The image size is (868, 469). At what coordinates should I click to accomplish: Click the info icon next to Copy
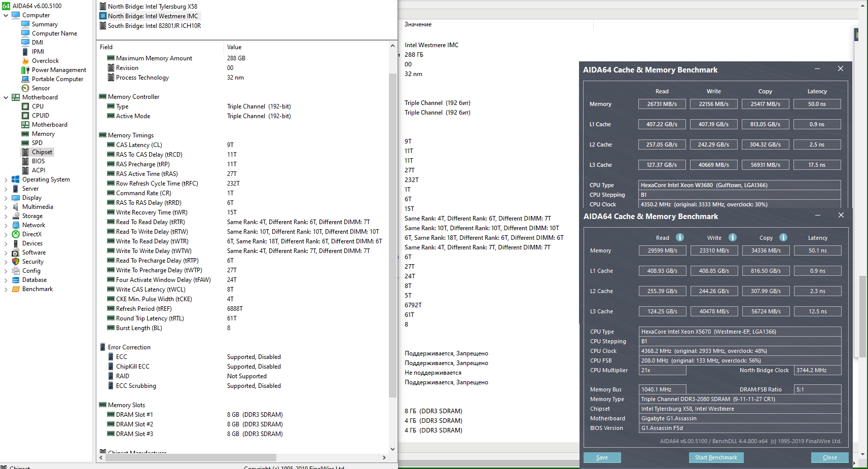coord(783,237)
